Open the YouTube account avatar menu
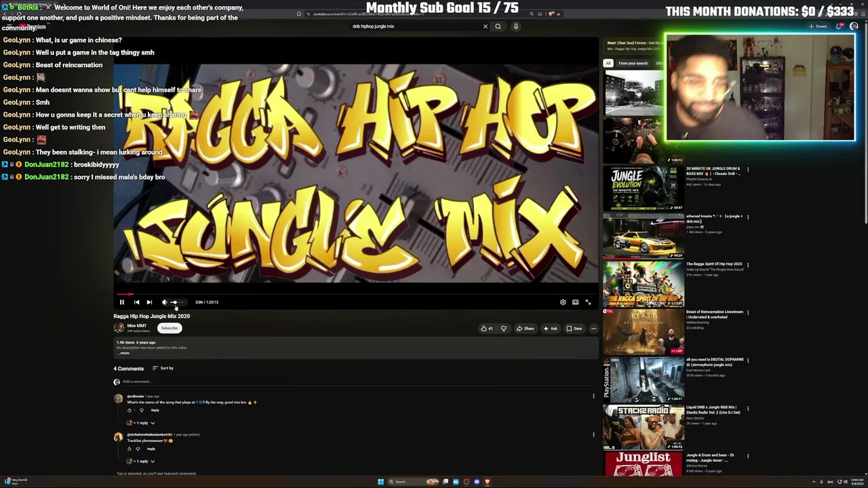The image size is (868, 488). click(x=854, y=26)
